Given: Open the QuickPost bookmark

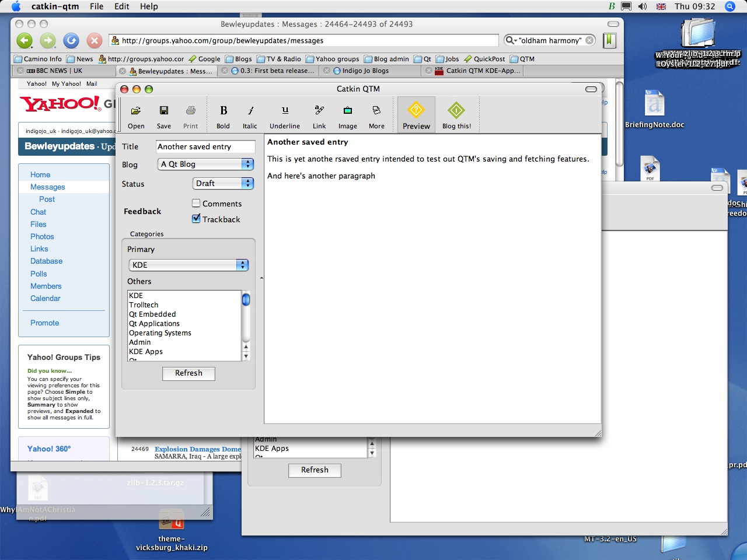Looking at the screenshot, I should pyautogui.click(x=484, y=59).
